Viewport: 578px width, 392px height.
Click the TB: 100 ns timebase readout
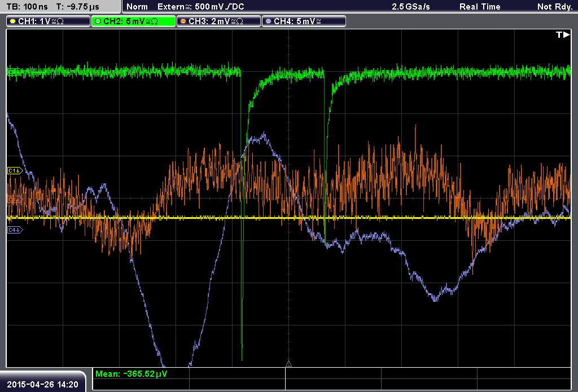tap(27, 7)
